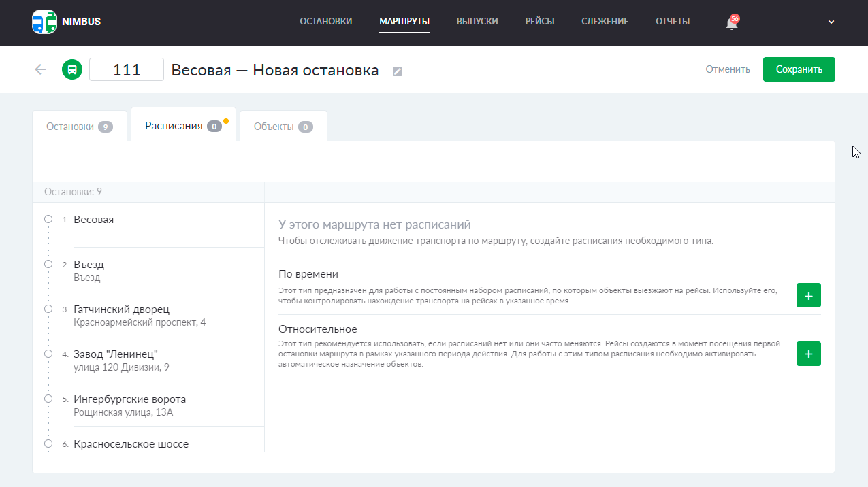Open the МАРШРУТЫ navigation section
The image size is (868, 487).
pos(404,21)
